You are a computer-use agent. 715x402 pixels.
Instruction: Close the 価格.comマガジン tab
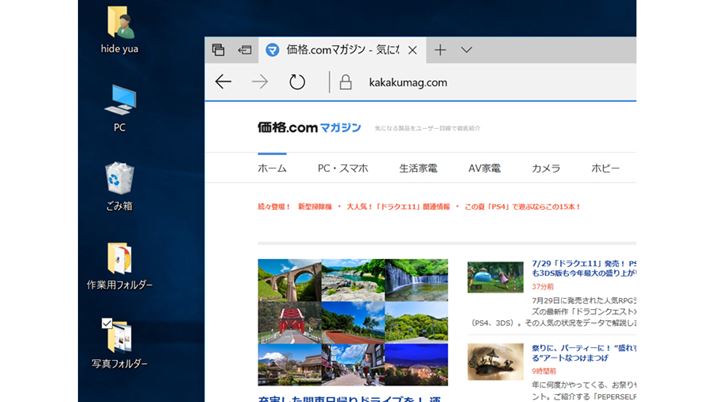coord(412,50)
